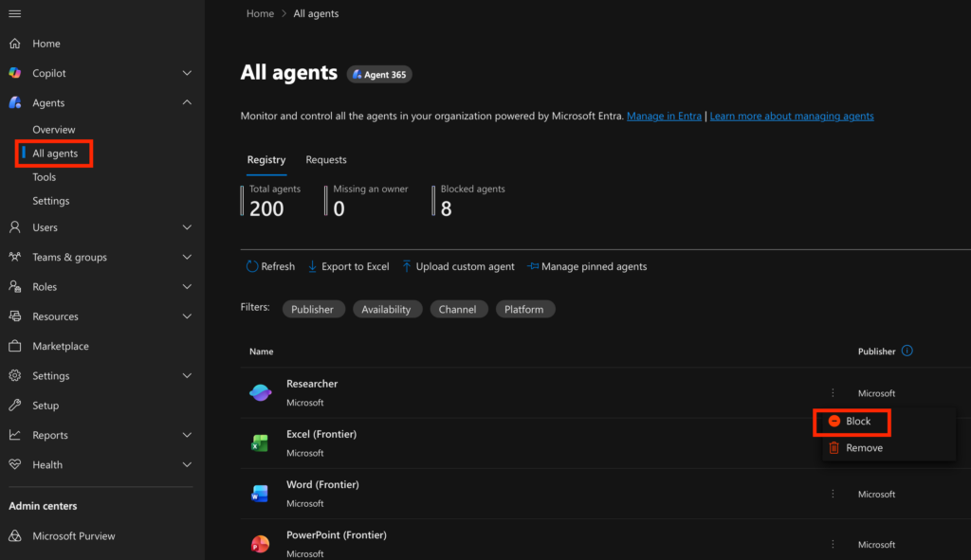Click the Refresh toolbar button

pos(270,266)
